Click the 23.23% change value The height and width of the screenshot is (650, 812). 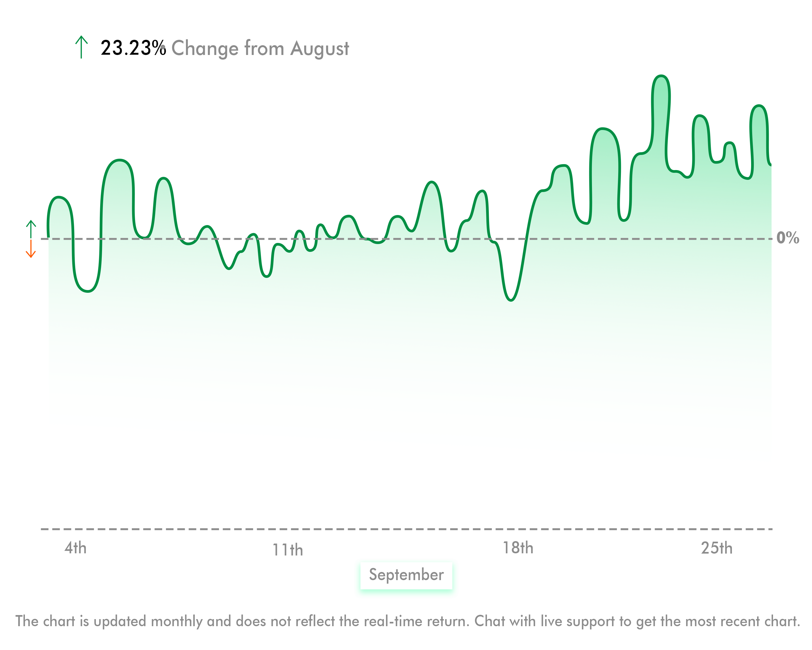pyautogui.click(x=133, y=48)
